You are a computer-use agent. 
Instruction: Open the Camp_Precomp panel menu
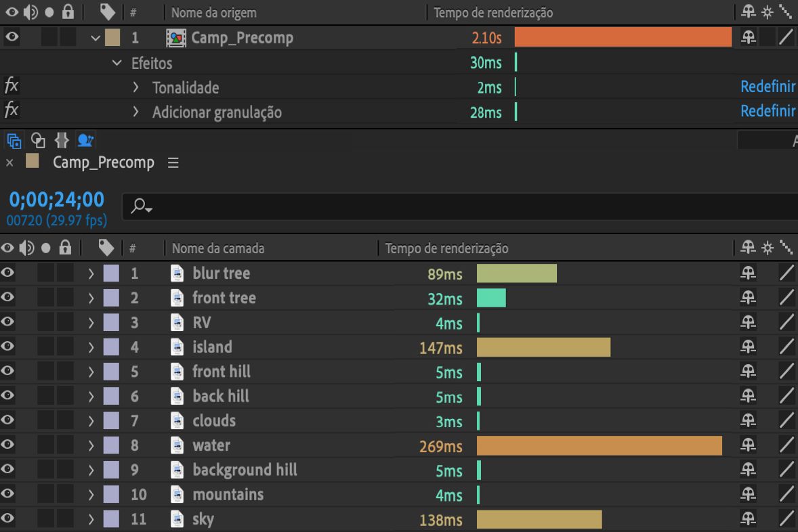click(173, 163)
